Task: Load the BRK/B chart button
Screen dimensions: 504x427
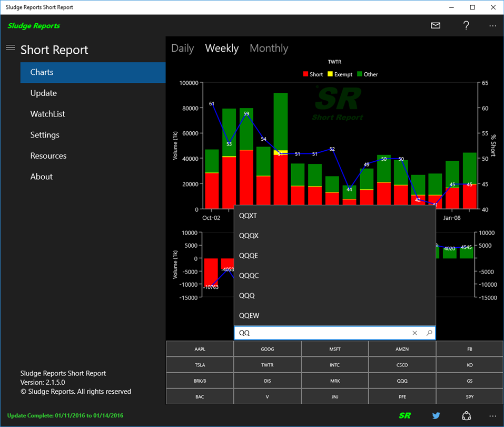Action: 200,381
